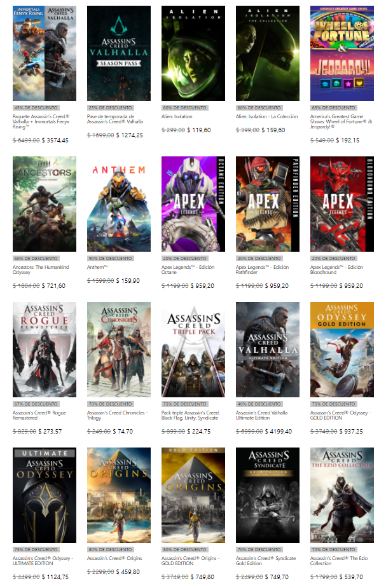
Task: Open "Apex Legends - Edición Pathfinder" title link
Action: click(261, 270)
